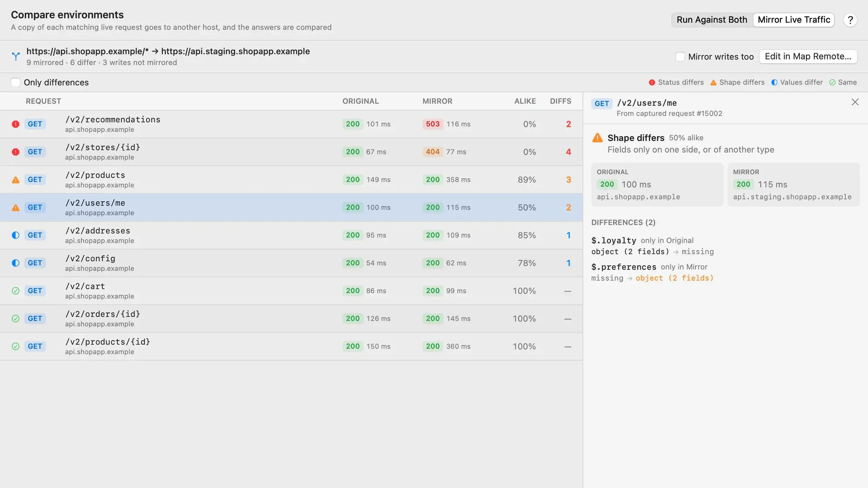Click the orange warning icon for /v2/users/me row
The width and height of the screenshot is (868, 488).
tap(16, 207)
